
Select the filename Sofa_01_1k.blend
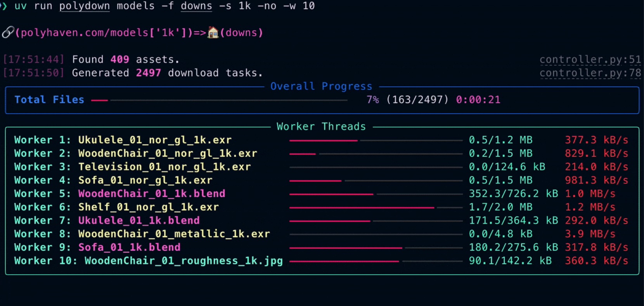[x=129, y=248]
